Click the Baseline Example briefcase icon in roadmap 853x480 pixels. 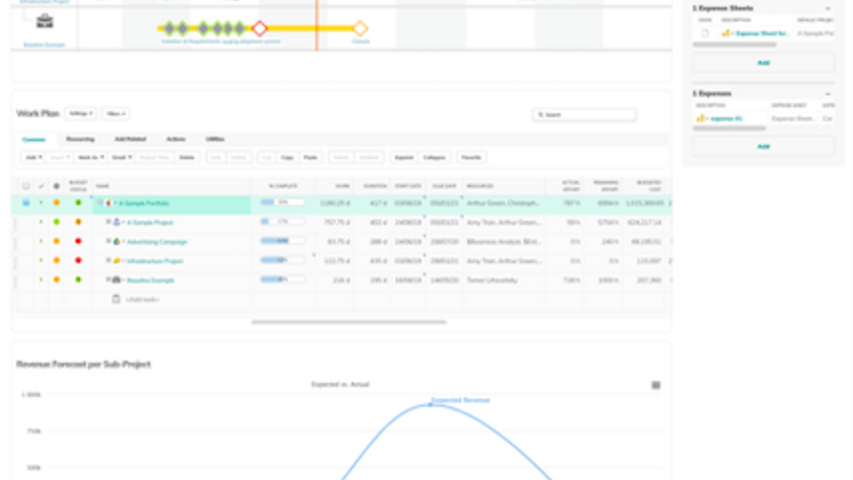[x=45, y=21]
